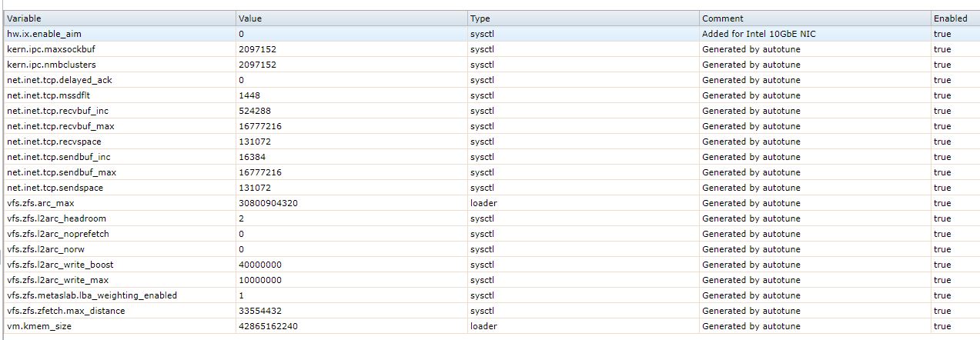Select the vfs.zfs.arc_max tunable

[492, 203]
